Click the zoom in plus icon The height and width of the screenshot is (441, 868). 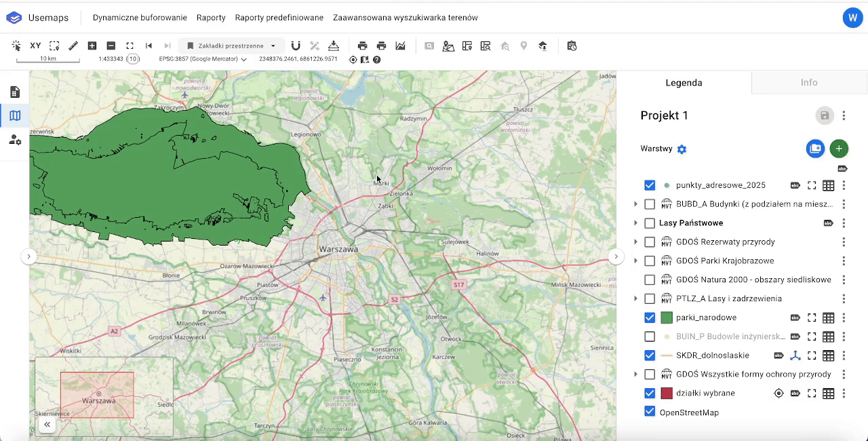coord(92,46)
